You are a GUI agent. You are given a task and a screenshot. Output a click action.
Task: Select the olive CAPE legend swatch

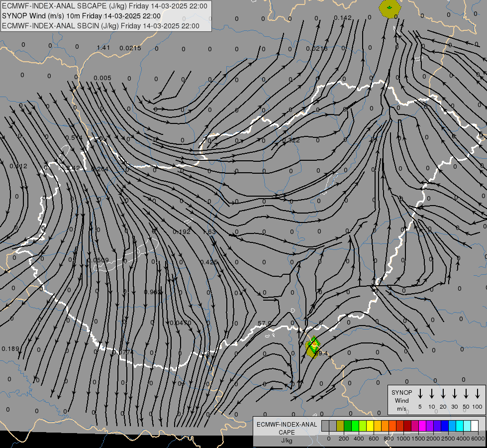340,426
